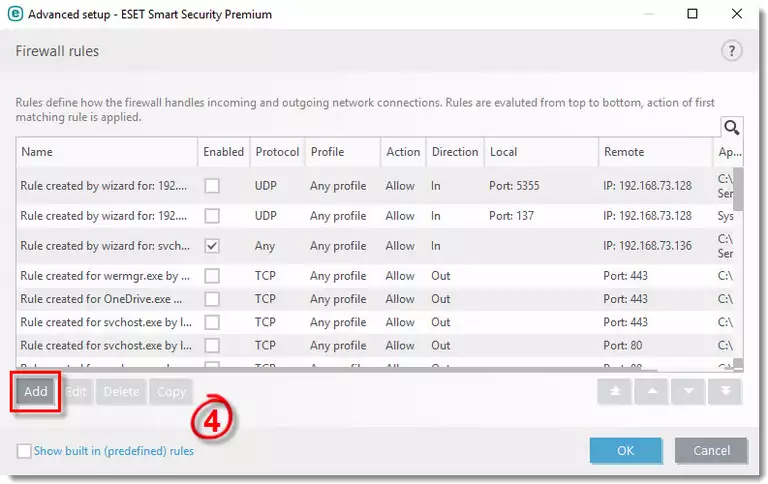Click the search magnifier icon
Screen dimensions: 768x484
[731, 127]
